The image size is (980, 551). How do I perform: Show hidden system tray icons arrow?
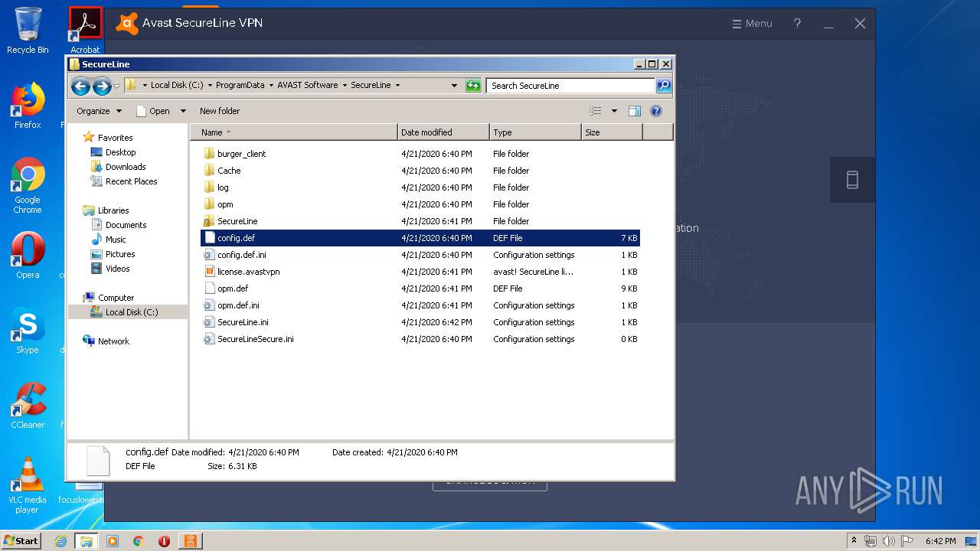tap(854, 540)
